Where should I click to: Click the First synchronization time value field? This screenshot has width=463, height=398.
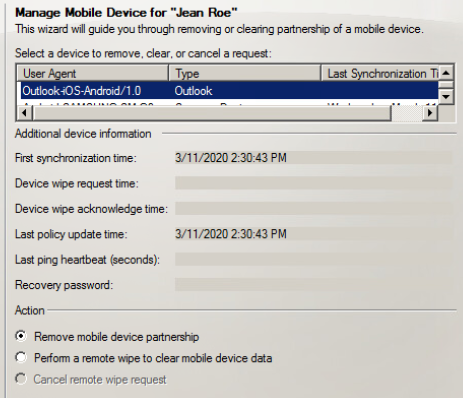313,158
